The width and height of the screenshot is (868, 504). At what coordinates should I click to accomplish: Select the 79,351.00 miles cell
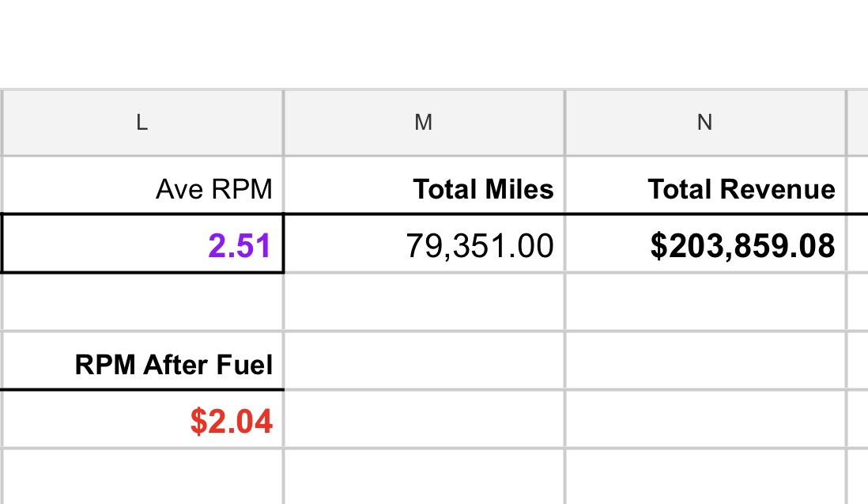coord(424,244)
